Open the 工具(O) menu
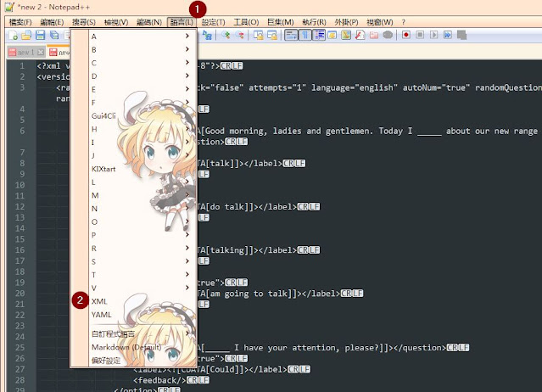Image resolution: width=542 pixels, height=392 pixels. [x=246, y=22]
